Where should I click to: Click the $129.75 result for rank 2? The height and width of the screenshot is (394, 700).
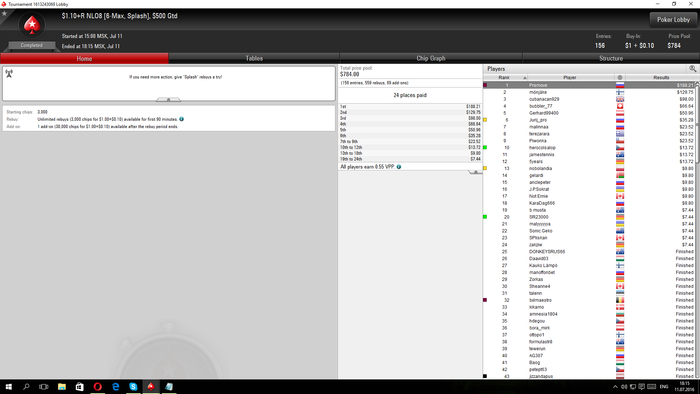tap(685, 92)
